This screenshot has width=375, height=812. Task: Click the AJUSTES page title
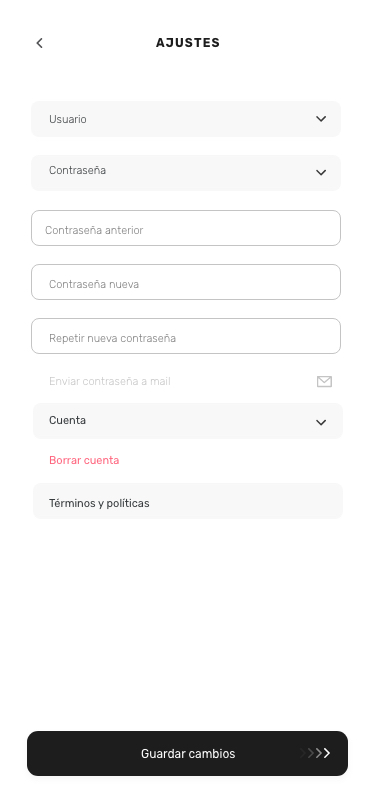[188, 43]
